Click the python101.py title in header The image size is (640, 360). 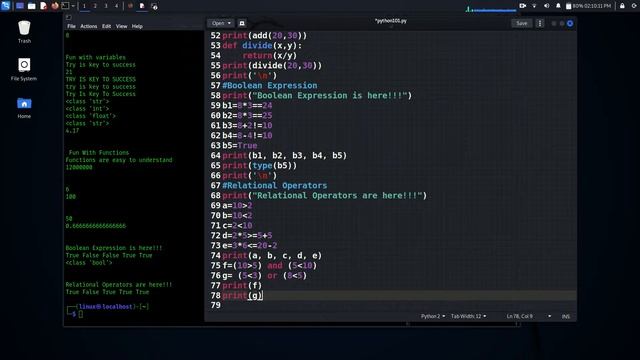pyautogui.click(x=391, y=20)
